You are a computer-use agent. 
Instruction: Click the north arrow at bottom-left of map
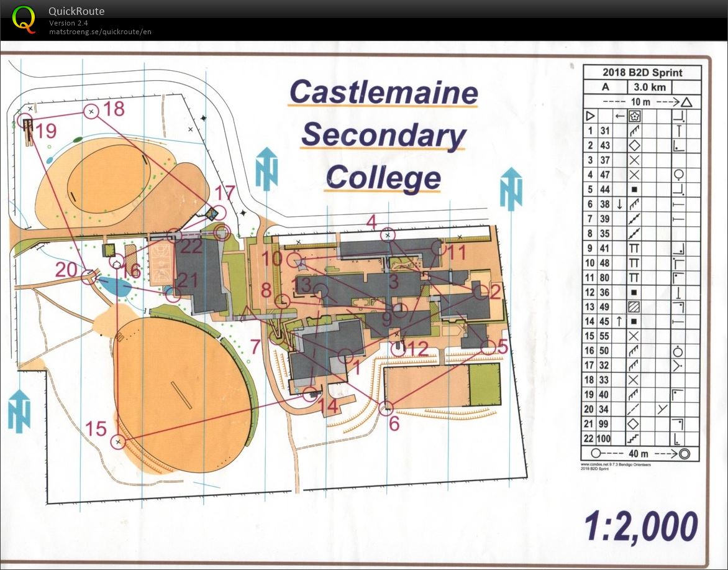tap(19, 411)
